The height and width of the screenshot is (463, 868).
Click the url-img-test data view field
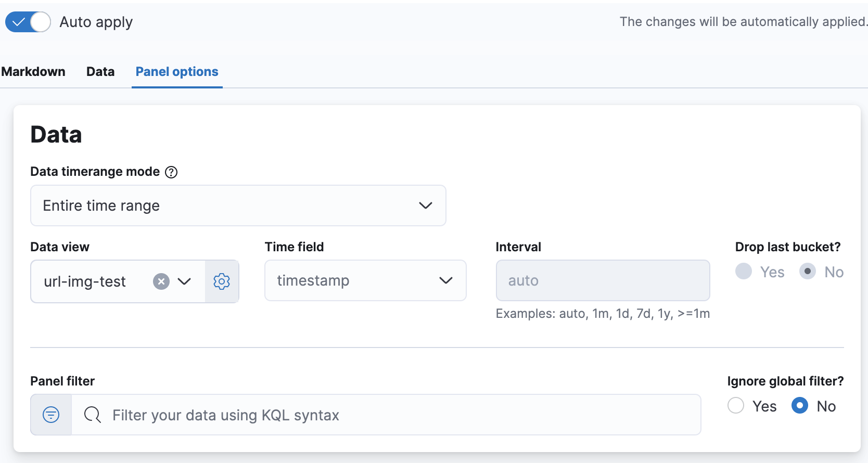(86, 281)
